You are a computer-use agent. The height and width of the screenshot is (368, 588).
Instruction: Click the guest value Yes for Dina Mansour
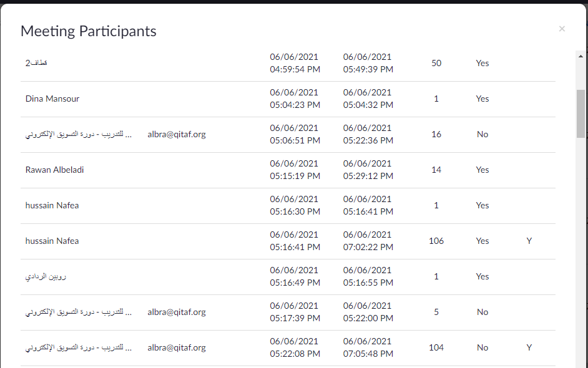tap(483, 99)
